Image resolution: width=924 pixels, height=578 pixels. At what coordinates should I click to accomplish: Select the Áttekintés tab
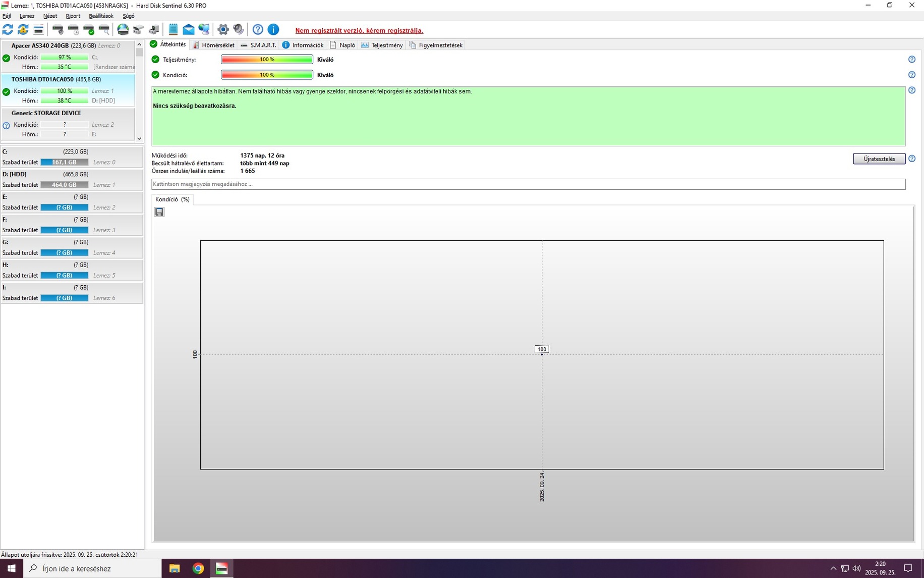click(x=168, y=44)
